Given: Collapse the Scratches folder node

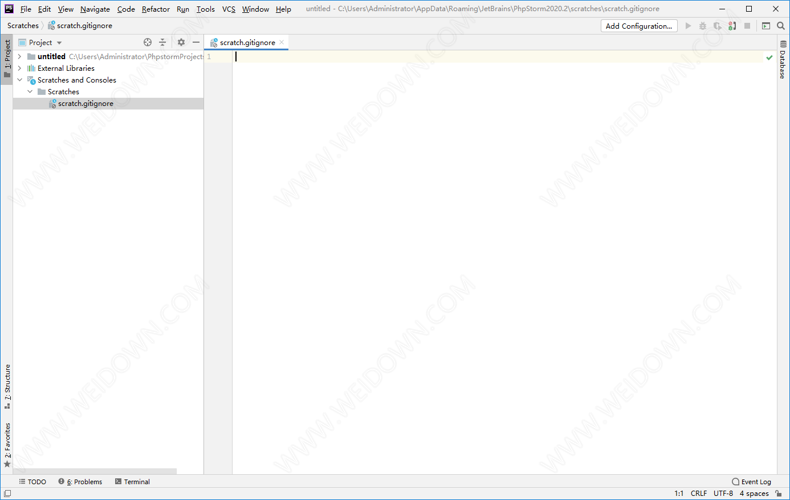Looking at the screenshot, I should pyautogui.click(x=30, y=92).
